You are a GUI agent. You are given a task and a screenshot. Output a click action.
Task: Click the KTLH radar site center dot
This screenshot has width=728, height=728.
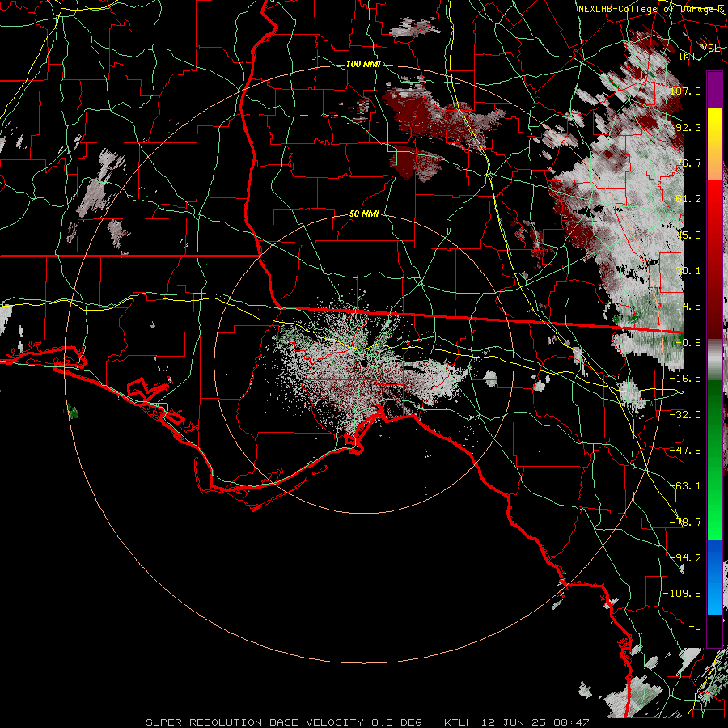pyautogui.click(x=363, y=364)
